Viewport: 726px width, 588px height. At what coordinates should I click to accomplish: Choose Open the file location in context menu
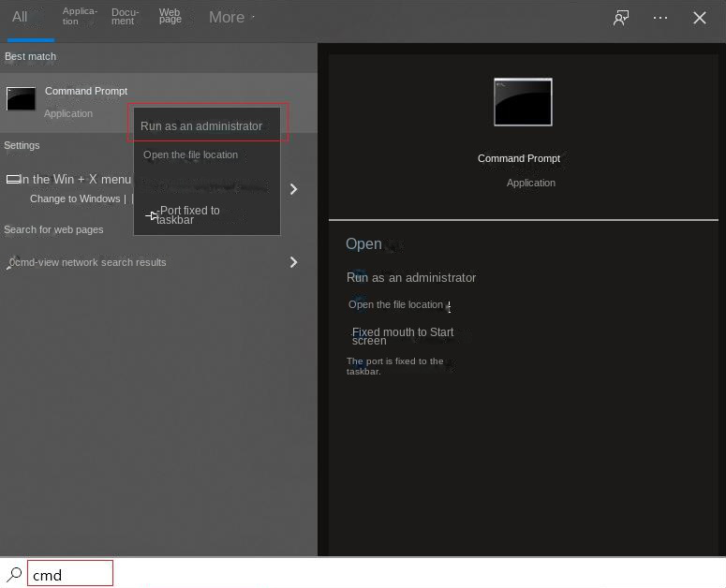(x=190, y=155)
